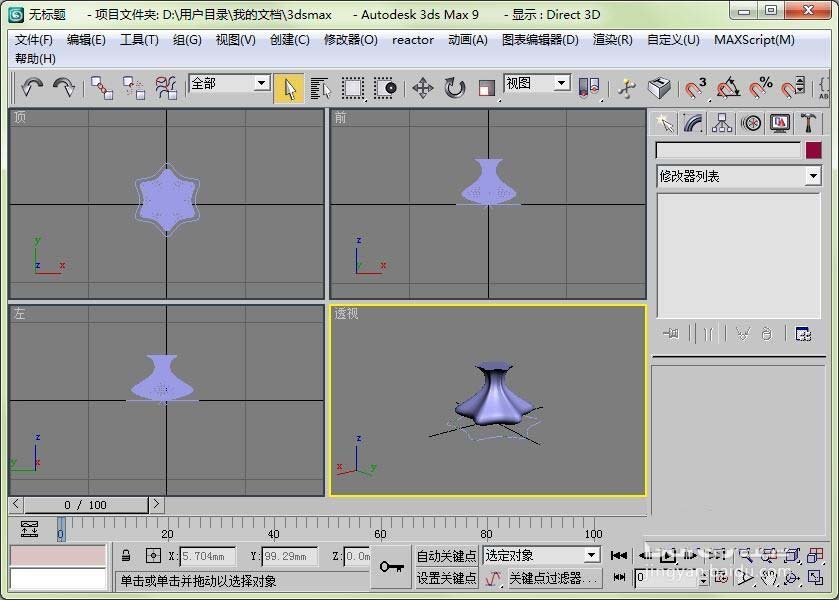This screenshot has width=839, height=600.
Task: Select the Uniform Scale tool
Action: click(x=486, y=88)
